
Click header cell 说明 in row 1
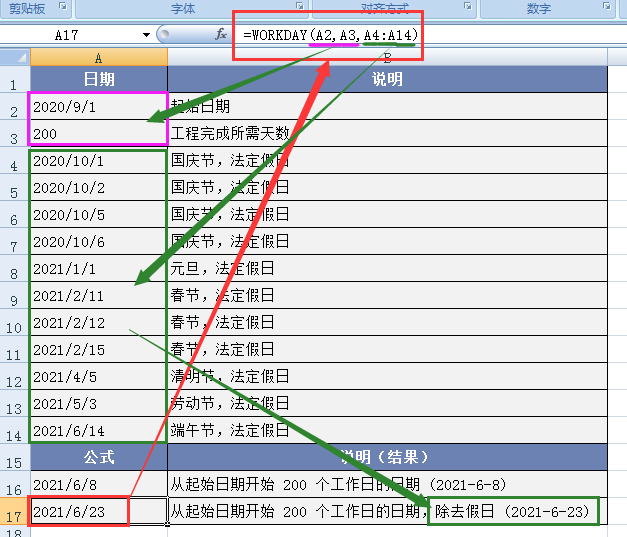(x=387, y=79)
